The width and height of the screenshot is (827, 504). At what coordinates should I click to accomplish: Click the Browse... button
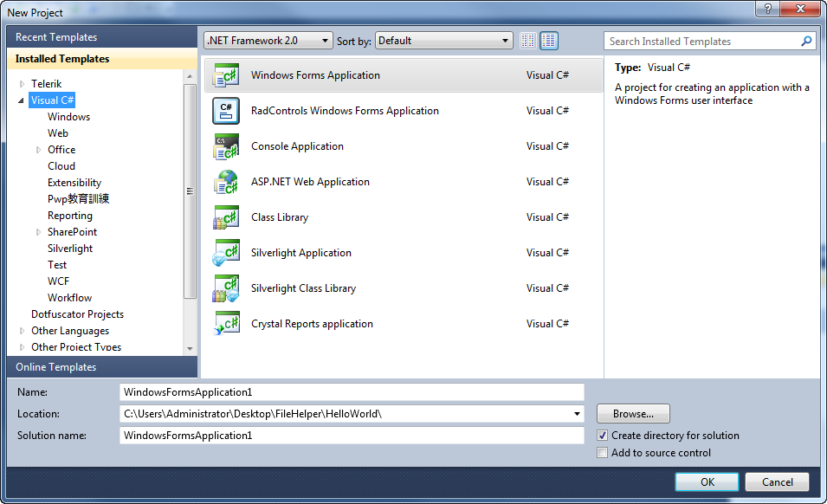(x=633, y=414)
